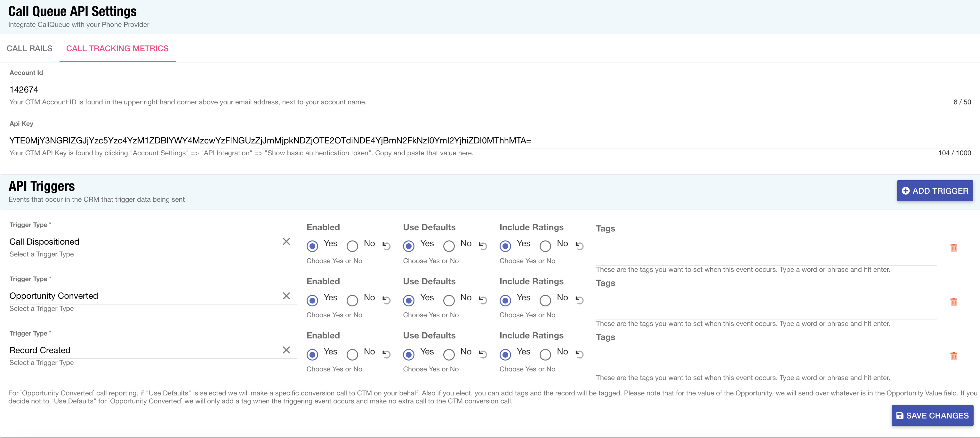This screenshot has height=438, width=980.
Task: Clear the Record Created trigger type
Action: (286, 350)
